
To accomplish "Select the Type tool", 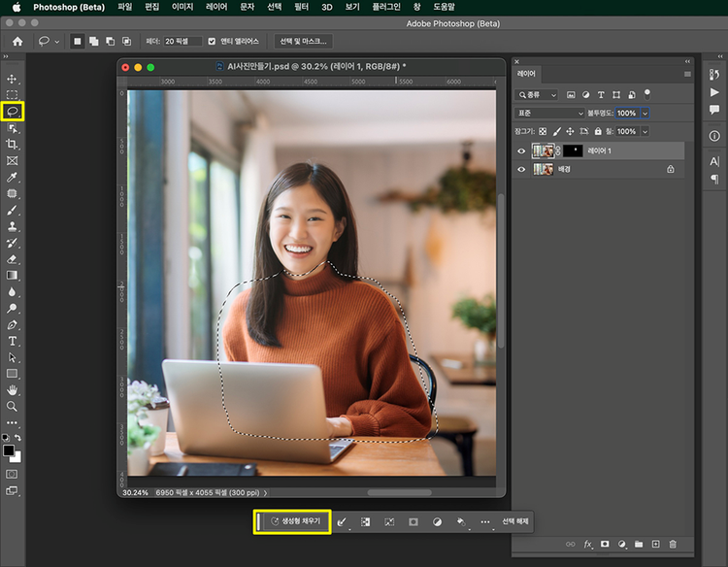I will [x=13, y=341].
